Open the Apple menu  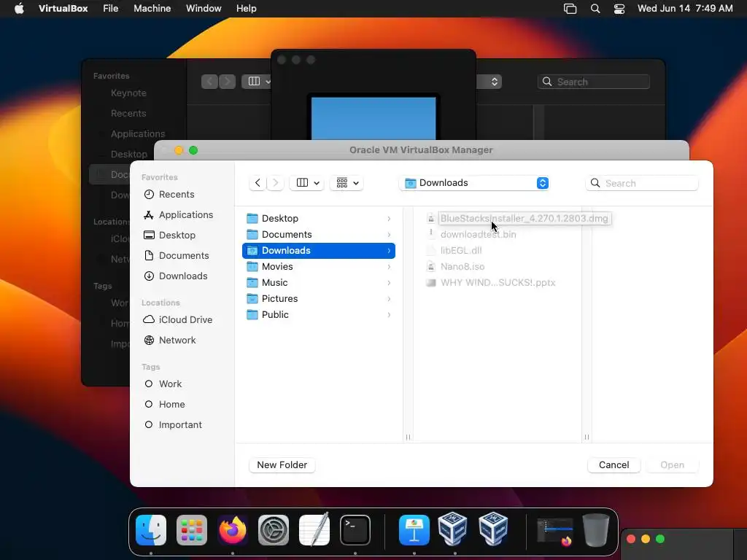19,9
